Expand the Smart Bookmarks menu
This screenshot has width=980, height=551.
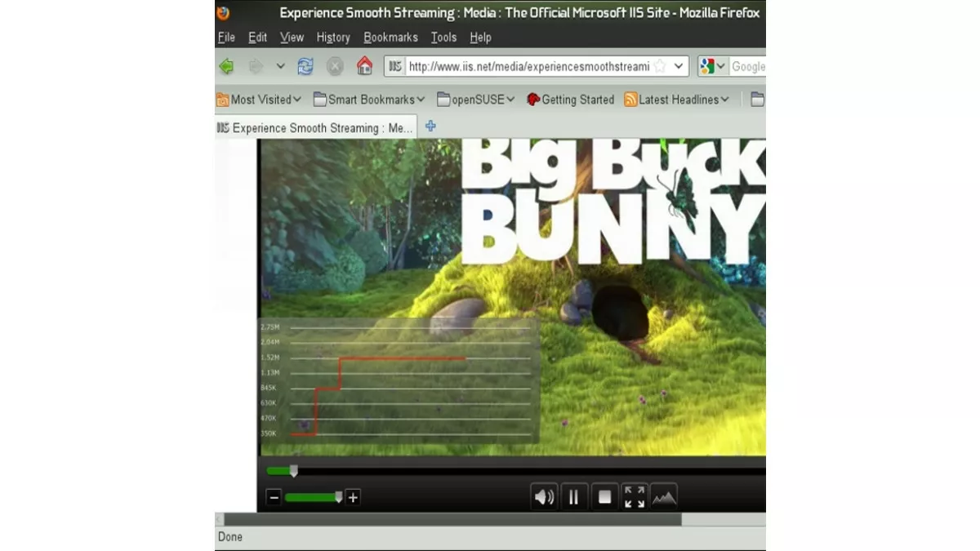coord(367,99)
